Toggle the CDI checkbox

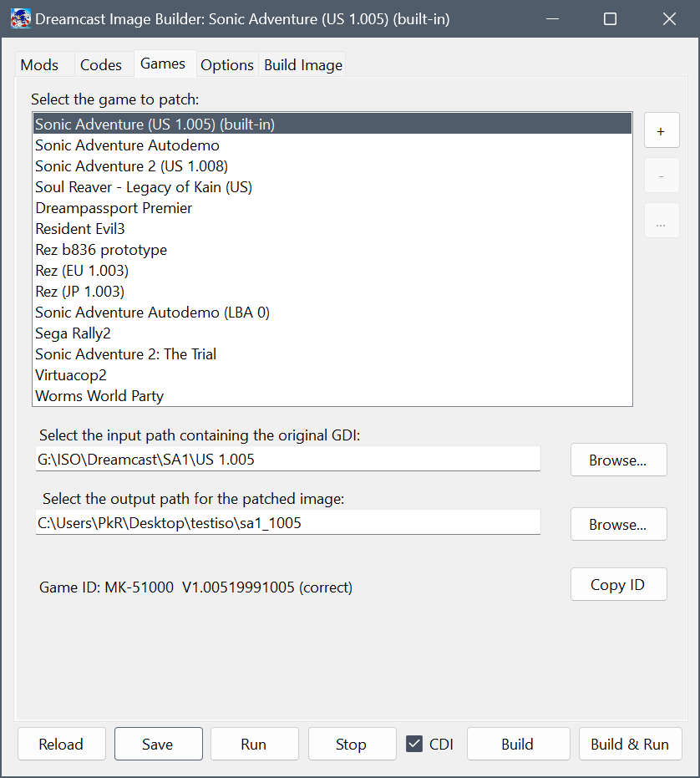[x=414, y=744]
